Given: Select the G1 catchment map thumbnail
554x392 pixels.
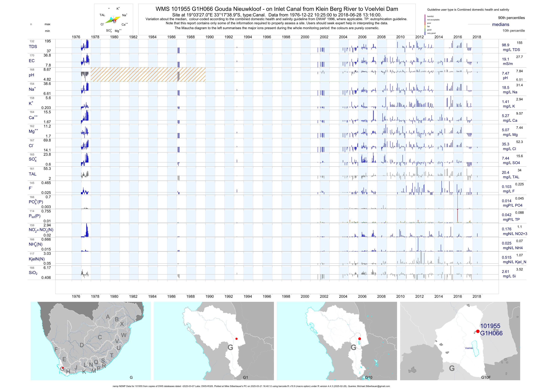Looking at the screenshot, I should point(213,341).
